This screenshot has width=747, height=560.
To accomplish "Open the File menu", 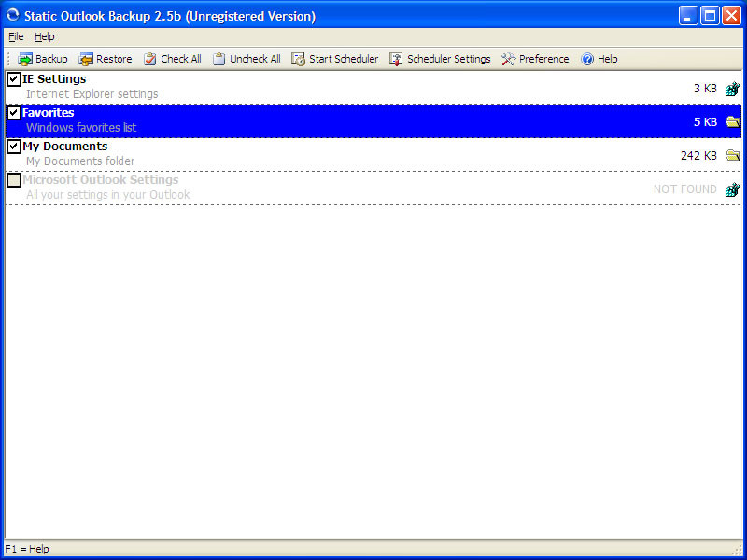I will point(16,36).
